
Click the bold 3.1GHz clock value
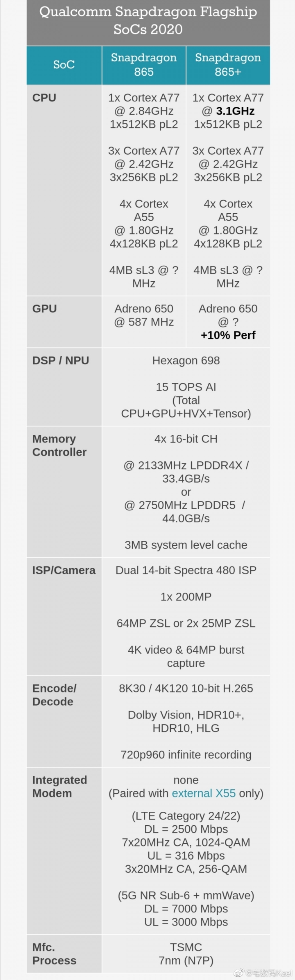pos(235,111)
